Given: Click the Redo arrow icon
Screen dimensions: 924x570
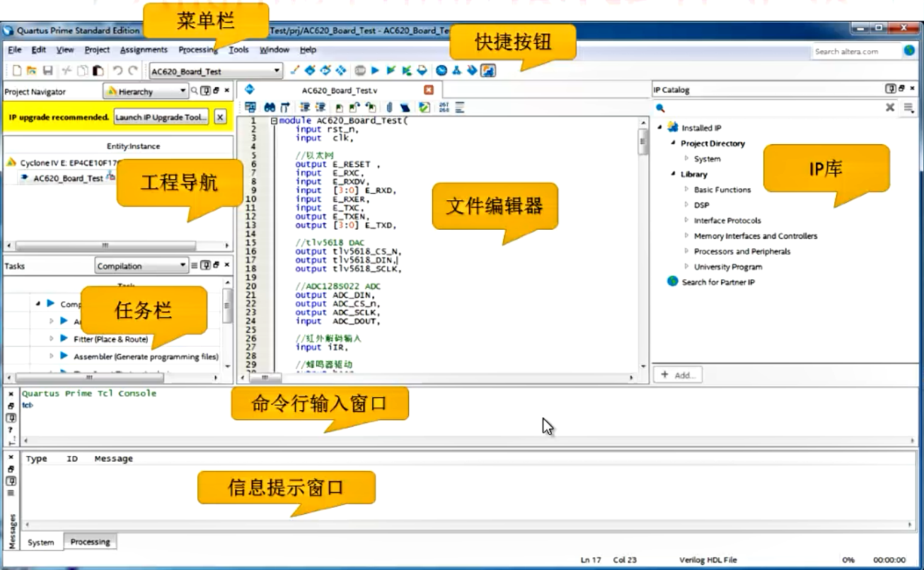Looking at the screenshot, I should click(133, 71).
